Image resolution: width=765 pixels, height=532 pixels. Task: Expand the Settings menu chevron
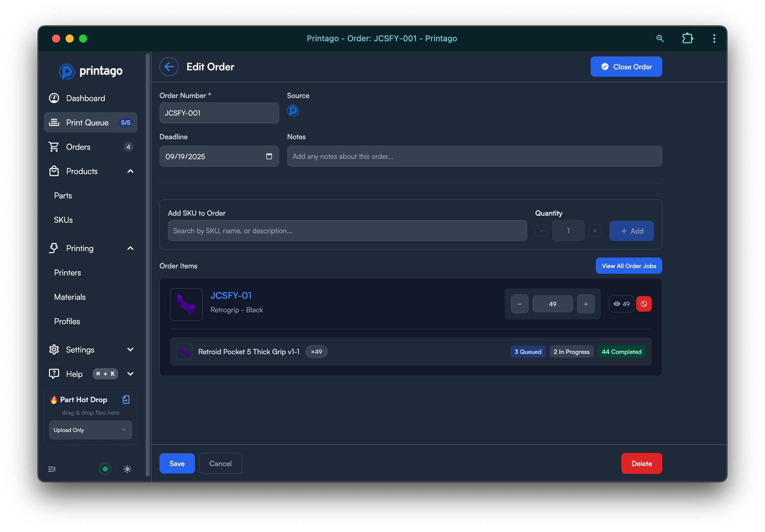pos(130,349)
